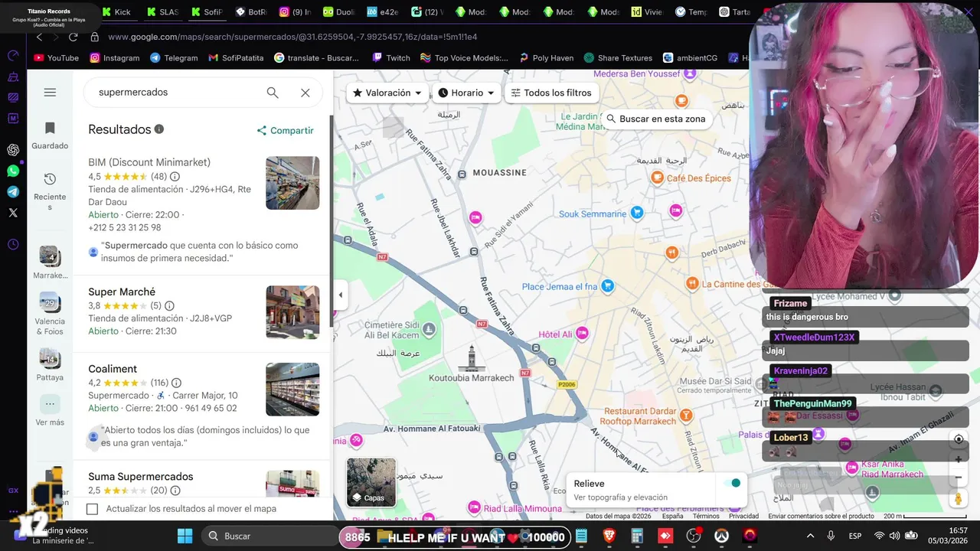Open the Horario filter dropdown
Image resolution: width=980 pixels, height=551 pixels.
(467, 93)
